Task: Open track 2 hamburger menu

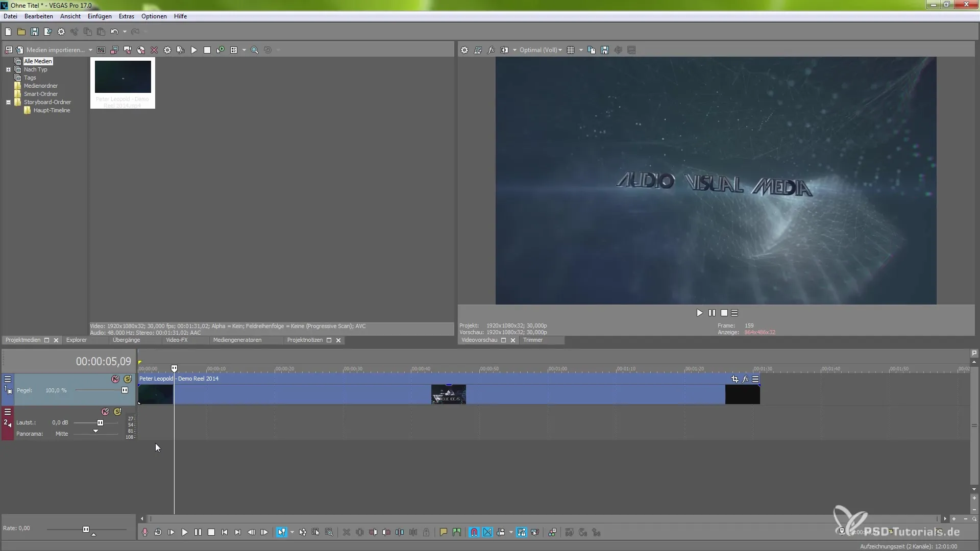Action: 8,412
